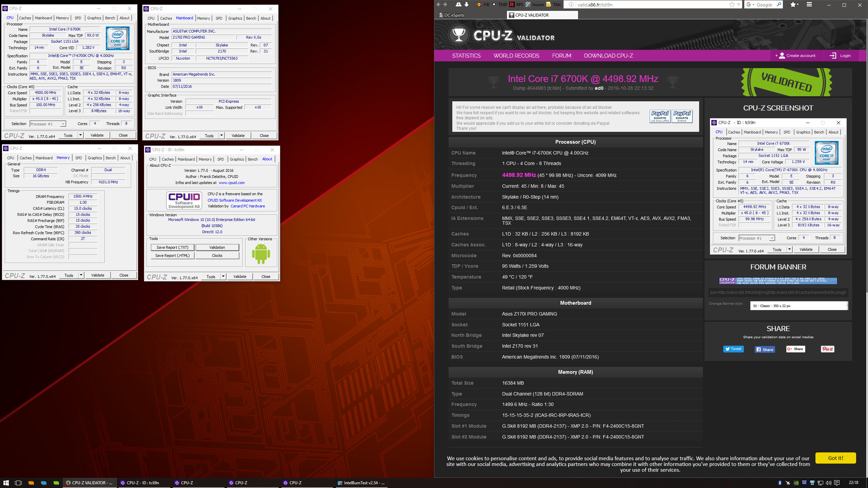Click the Android icon under Other Versions
Screen dimensions: 868x488
coord(261,254)
